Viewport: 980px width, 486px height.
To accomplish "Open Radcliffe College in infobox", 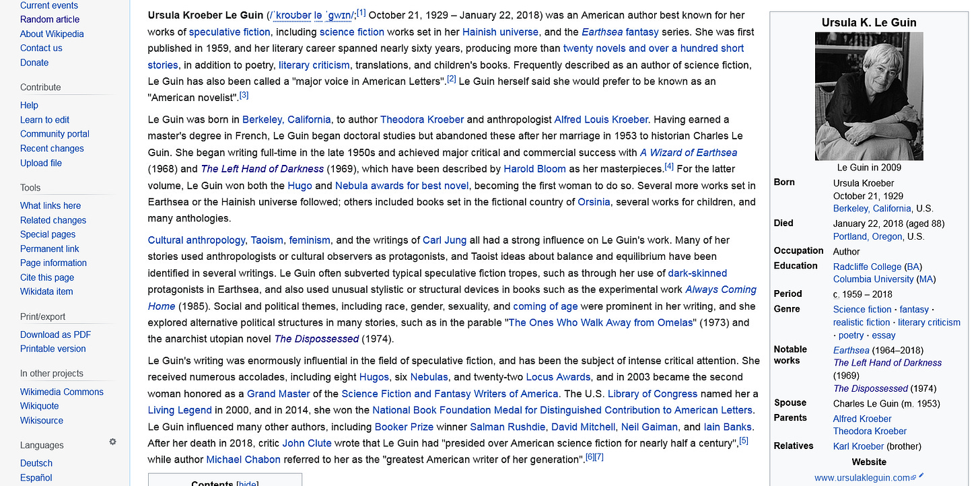I will coord(867,267).
